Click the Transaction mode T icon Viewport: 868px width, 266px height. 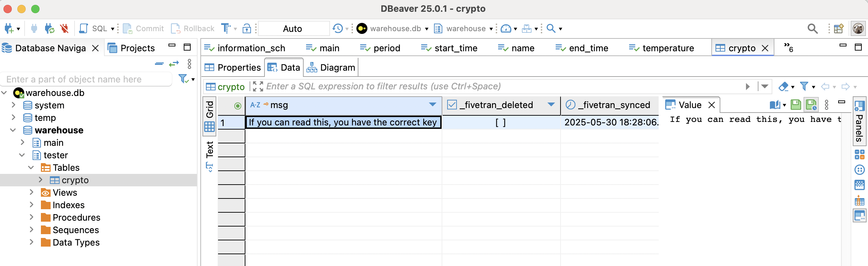coord(226,29)
